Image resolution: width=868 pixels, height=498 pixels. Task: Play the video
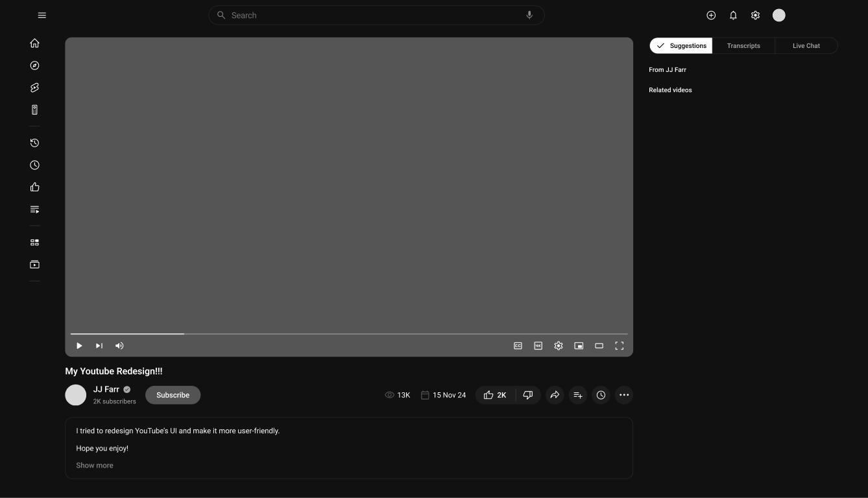(x=79, y=346)
